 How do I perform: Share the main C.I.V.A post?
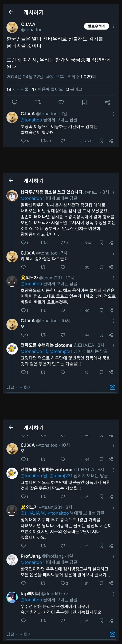click(x=107, y=102)
